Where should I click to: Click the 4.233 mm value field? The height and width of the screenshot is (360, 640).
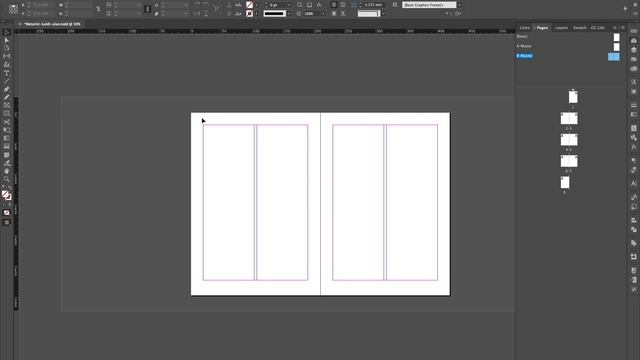(x=373, y=5)
